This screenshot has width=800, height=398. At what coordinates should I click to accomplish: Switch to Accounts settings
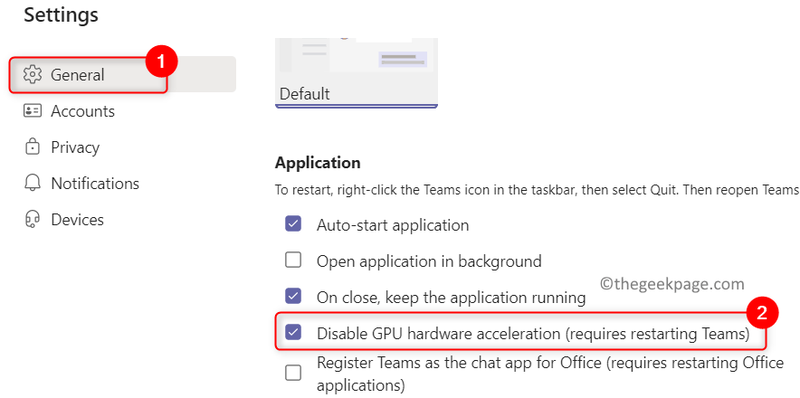pos(122,111)
